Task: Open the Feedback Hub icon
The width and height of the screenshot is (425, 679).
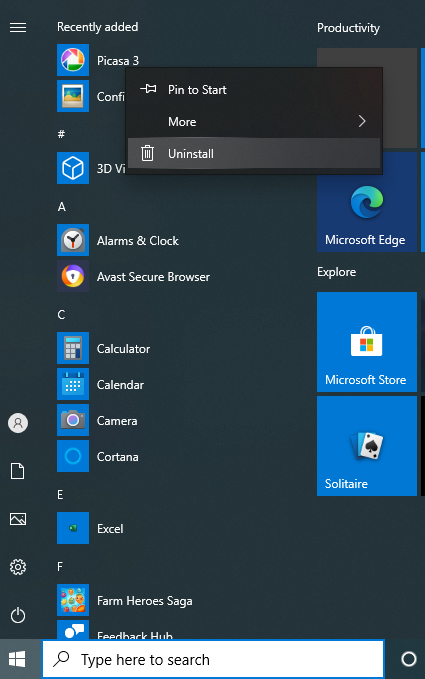Action: pyautogui.click(x=73, y=630)
